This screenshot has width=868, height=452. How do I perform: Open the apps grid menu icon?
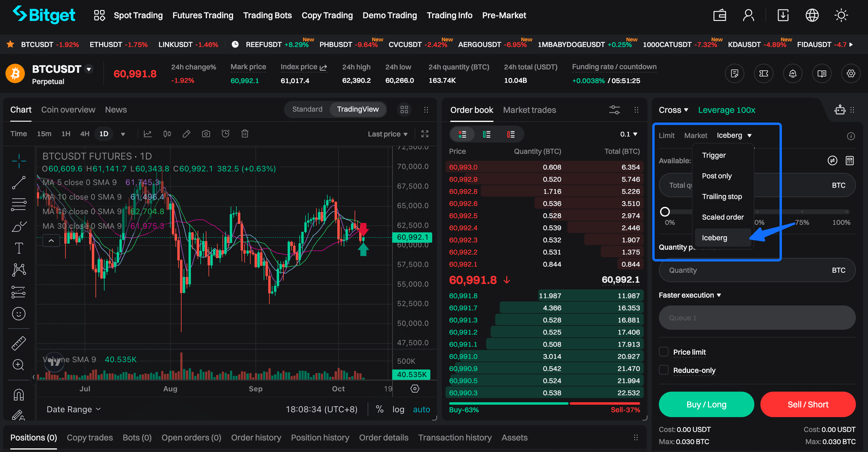point(99,15)
